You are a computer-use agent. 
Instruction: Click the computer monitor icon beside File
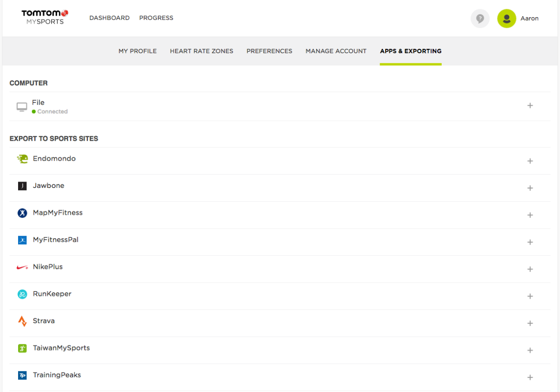pyautogui.click(x=22, y=106)
